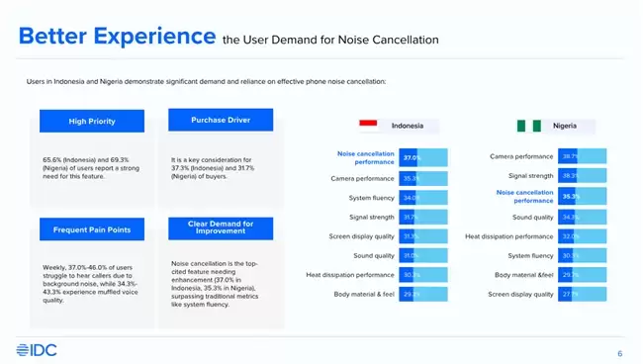This screenshot has width=643, height=364.
Task: Click Nigeria noise cancellation 35.3% bar
Action: pyautogui.click(x=583, y=197)
